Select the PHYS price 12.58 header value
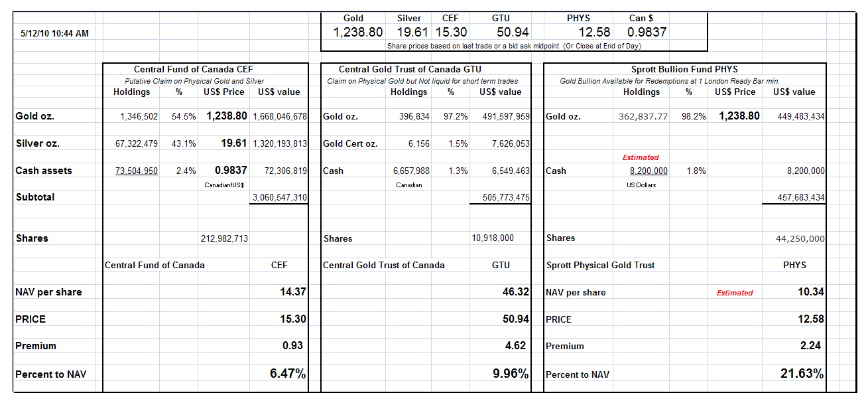868x401 pixels. coord(594,32)
